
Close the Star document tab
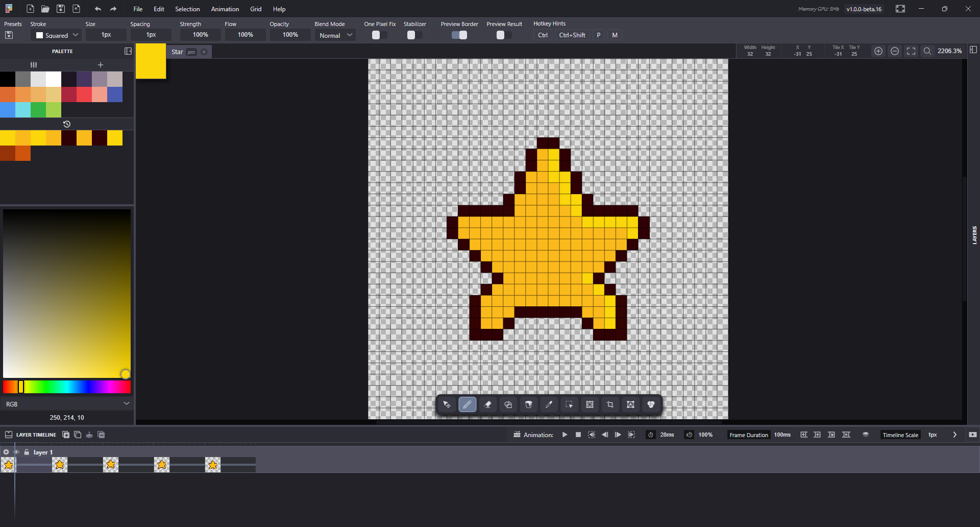pyautogui.click(x=204, y=52)
